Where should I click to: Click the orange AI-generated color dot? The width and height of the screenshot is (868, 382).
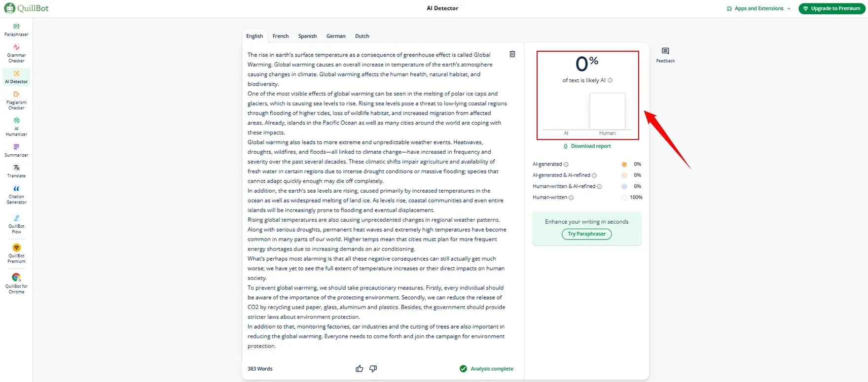click(624, 164)
